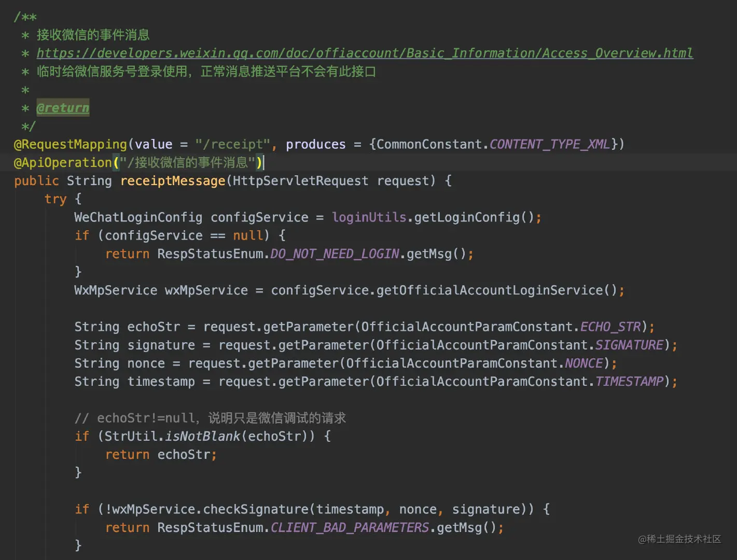The height and width of the screenshot is (560, 737).
Task: Click the @RequestMapping annotation
Action: point(71,144)
